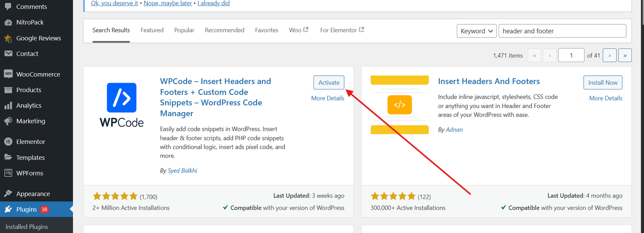Click the 38 plugin updates badge
The width and height of the screenshot is (644, 233).
coord(44,210)
